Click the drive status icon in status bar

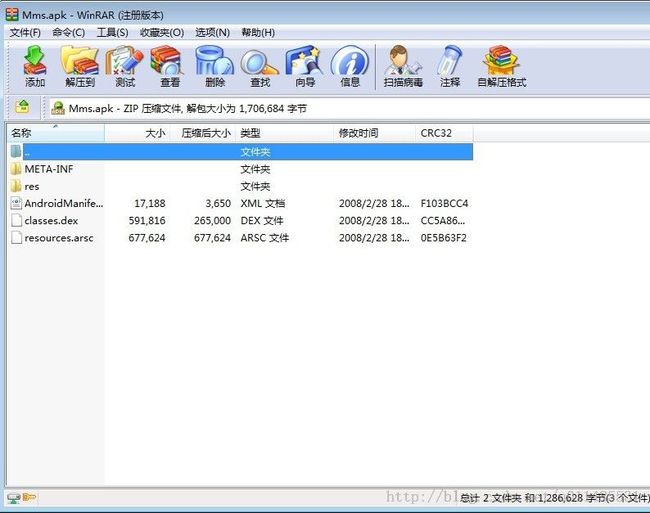(x=14, y=498)
